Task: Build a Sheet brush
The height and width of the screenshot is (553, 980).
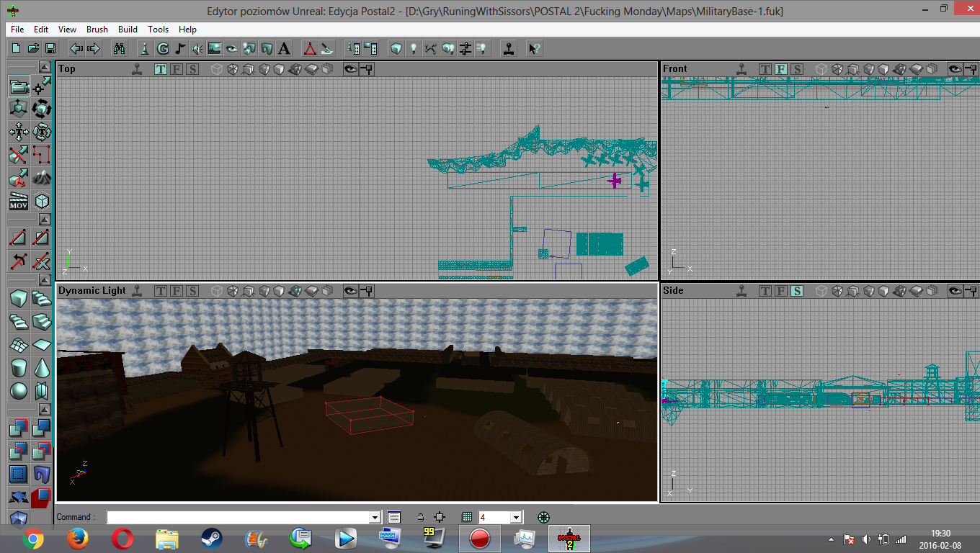Action: (x=42, y=344)
